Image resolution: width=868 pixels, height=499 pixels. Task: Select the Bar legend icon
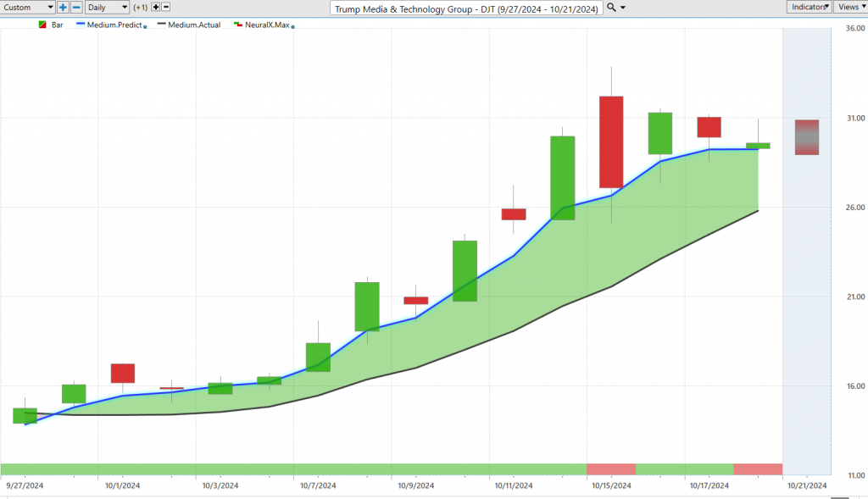[x=42, y=25]
